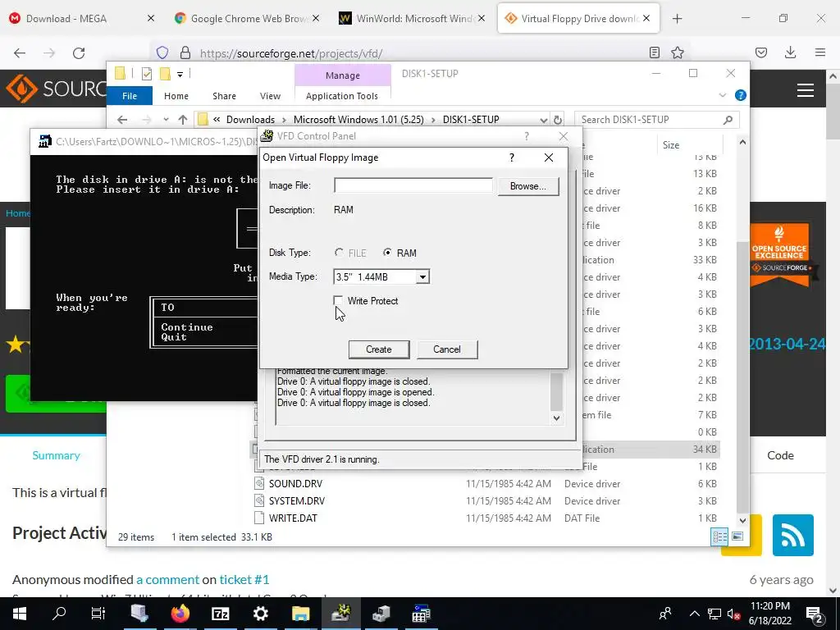This screenshot has width=840, height=630.
Task: Switch to the WinWorld tab
Action: click(413, 19)
